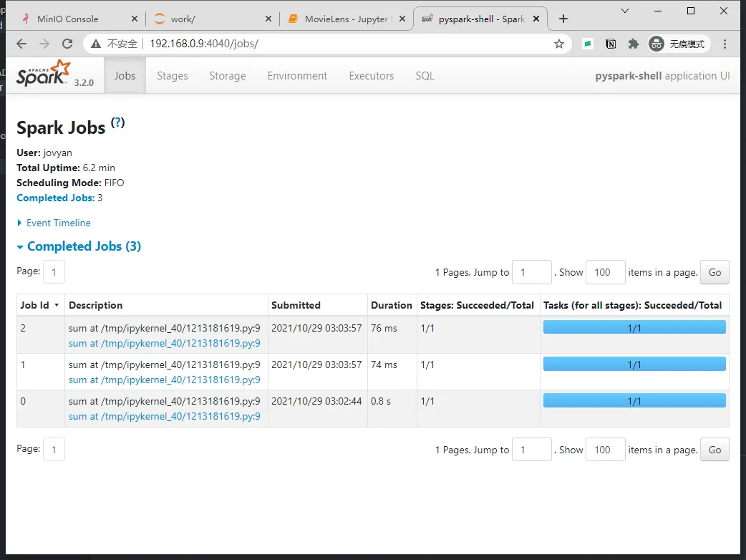Switch to the SQL tab
Screen dimensions: 746x560
425,75
